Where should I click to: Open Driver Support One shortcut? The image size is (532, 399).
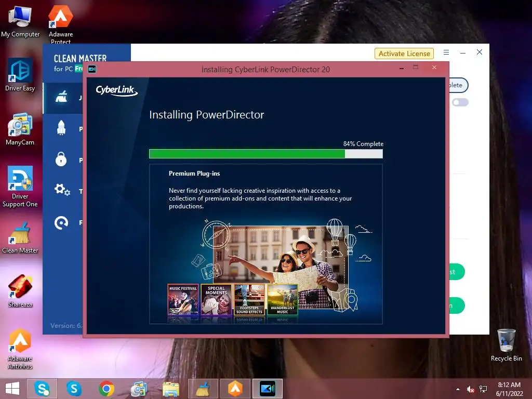(x=20, y=187)
